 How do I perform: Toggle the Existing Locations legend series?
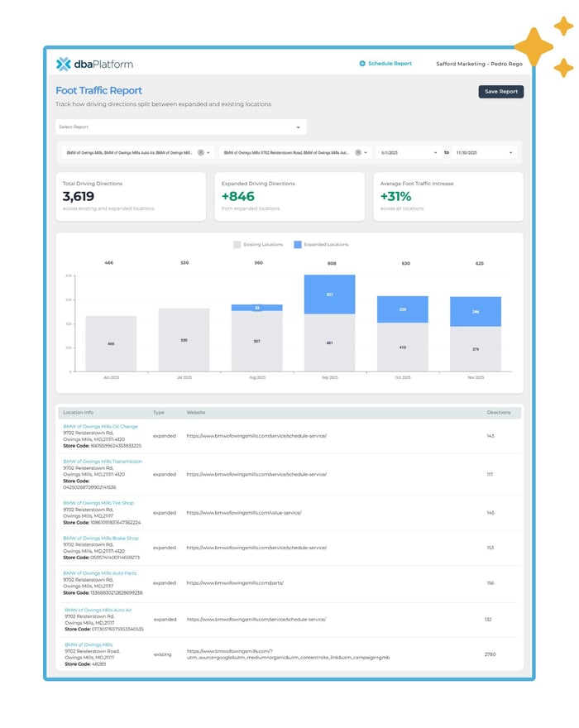pyautogui.click(x=259, y=245)
